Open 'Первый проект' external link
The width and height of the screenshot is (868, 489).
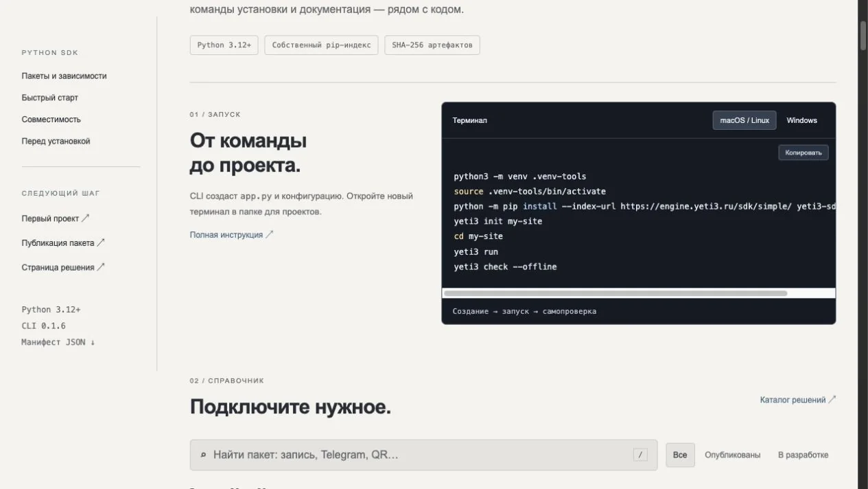56,218
